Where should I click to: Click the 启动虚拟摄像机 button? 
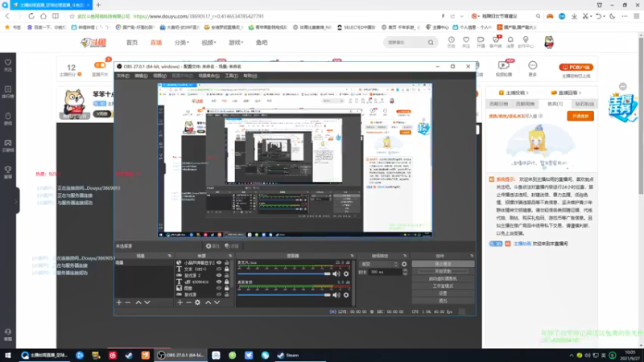444,278
